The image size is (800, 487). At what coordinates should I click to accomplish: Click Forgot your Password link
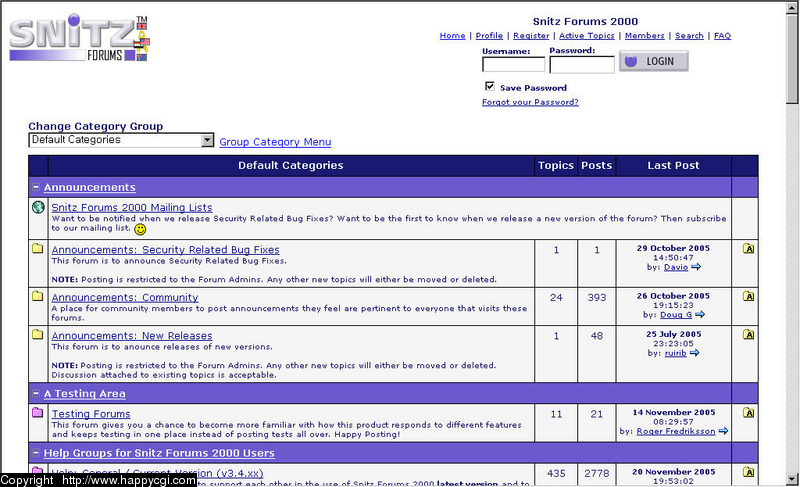pos(530,102)
